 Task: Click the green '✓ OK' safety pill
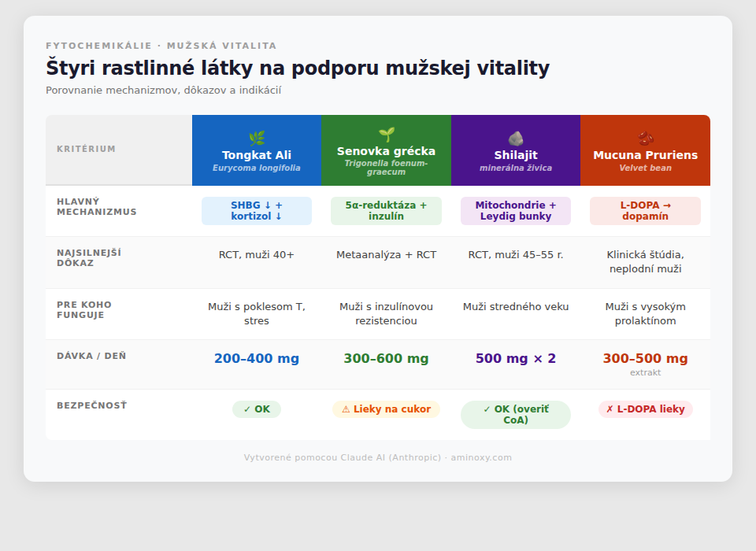pyautogui.click(x=257, y=409)
